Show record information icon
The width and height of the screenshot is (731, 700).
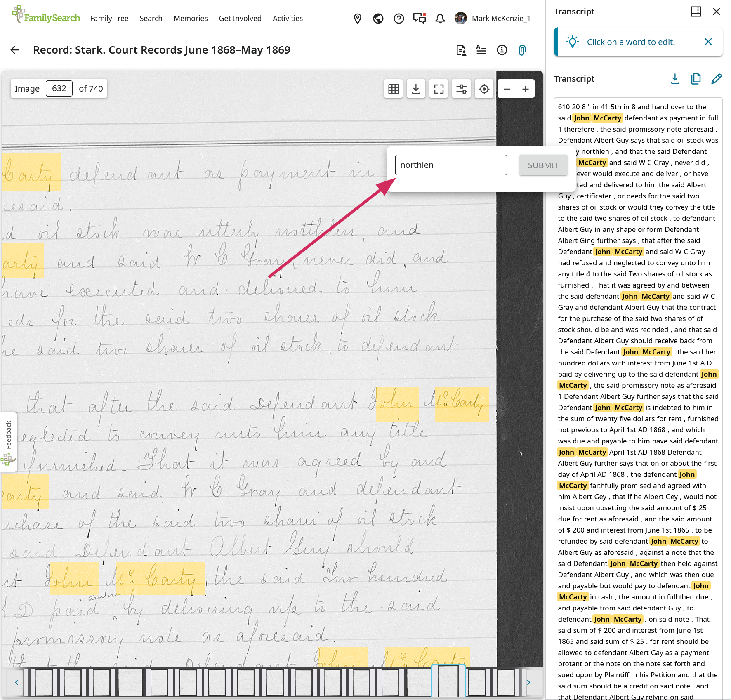point(502,50)
